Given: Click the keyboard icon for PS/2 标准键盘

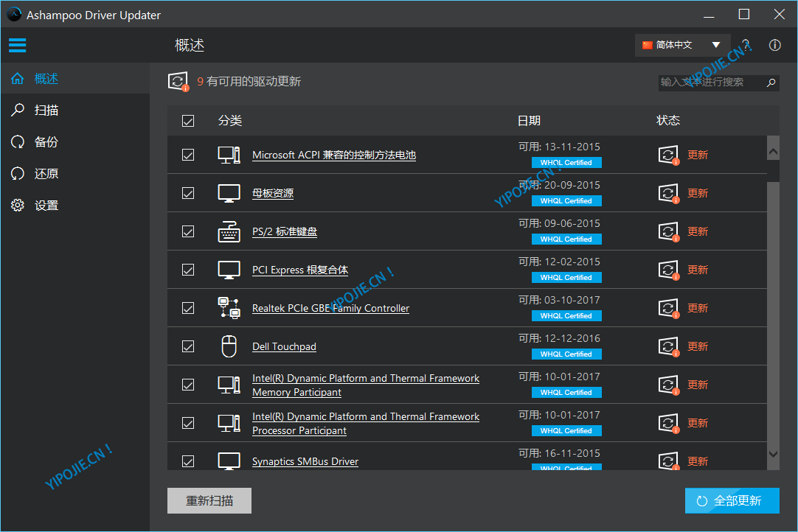Looking at the screenshot, I should (229, 231).
